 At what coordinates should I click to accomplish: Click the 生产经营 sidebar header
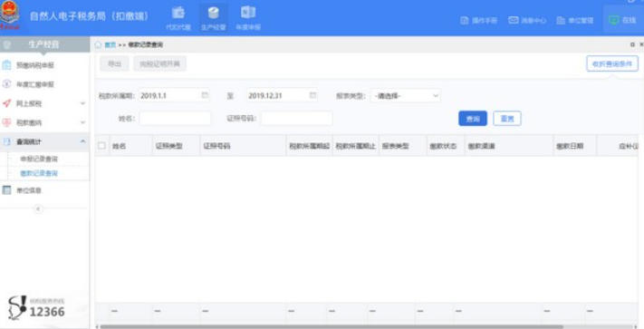[x=44, y=44]
